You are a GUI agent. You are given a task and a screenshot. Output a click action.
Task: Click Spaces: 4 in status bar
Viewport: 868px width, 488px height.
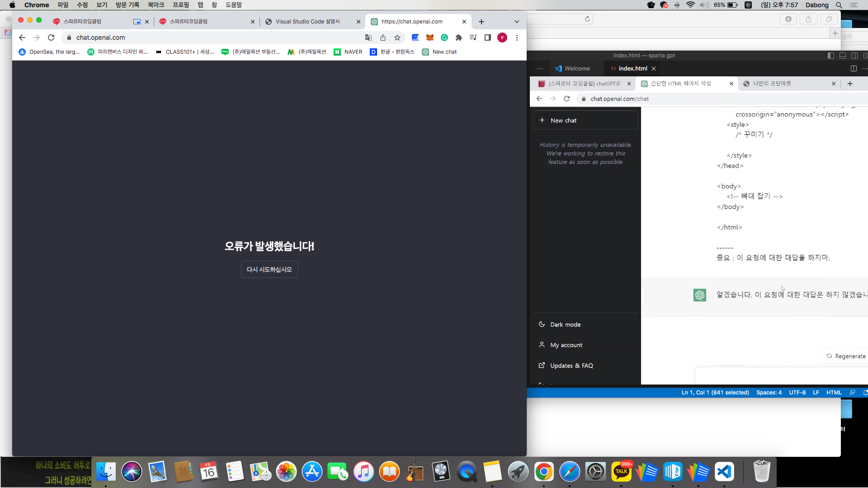[769, 393]
